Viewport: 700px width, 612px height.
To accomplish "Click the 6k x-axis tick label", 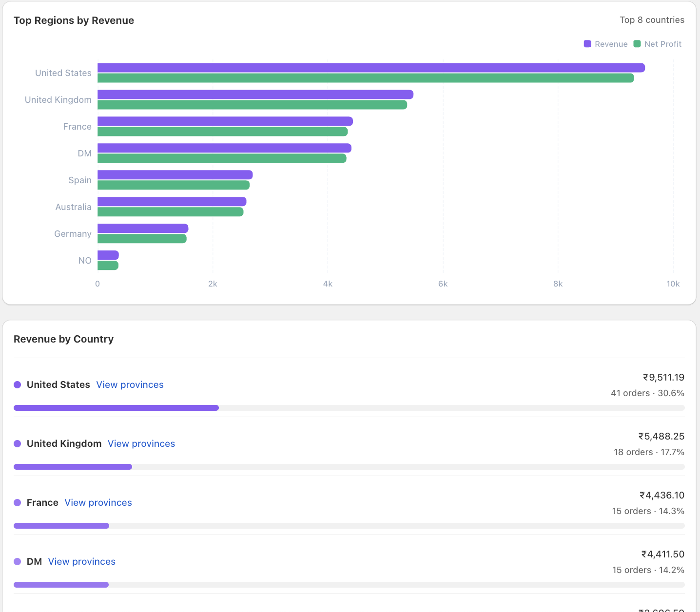I will pos(443,284).
